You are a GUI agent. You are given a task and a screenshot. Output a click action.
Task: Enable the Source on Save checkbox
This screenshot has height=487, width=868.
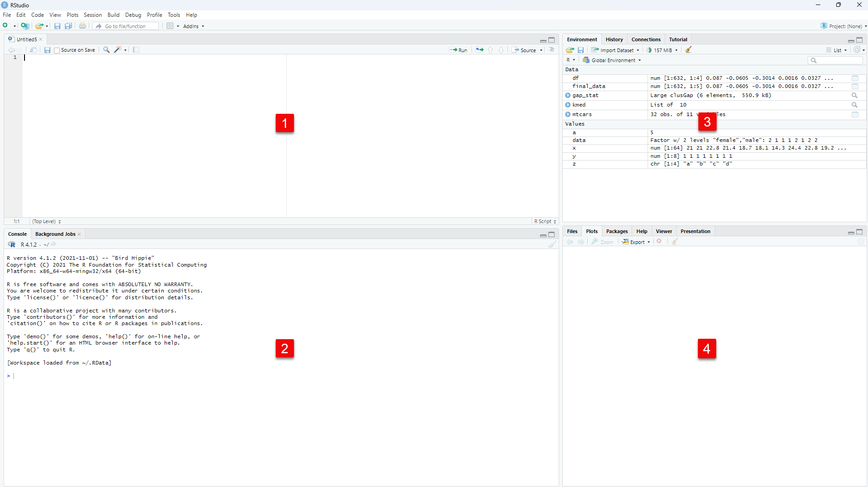(x=57, y=50)
